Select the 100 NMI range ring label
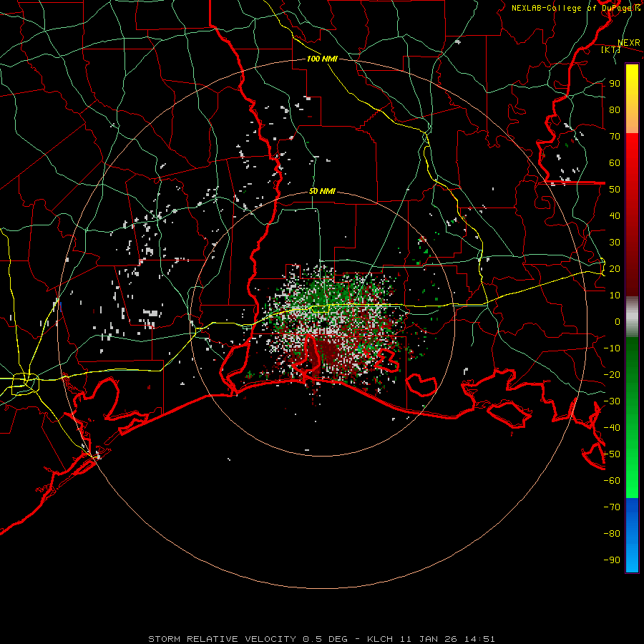 [x=322, y=59]
